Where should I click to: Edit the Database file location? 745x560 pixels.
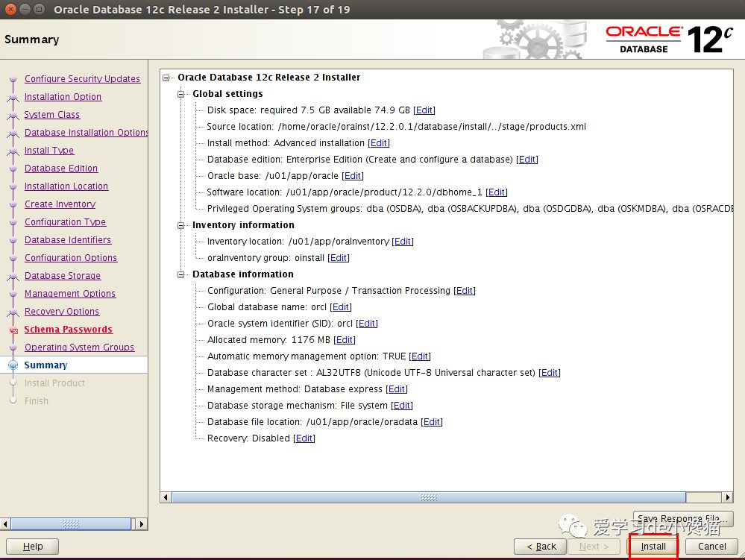tap(432, 422)
